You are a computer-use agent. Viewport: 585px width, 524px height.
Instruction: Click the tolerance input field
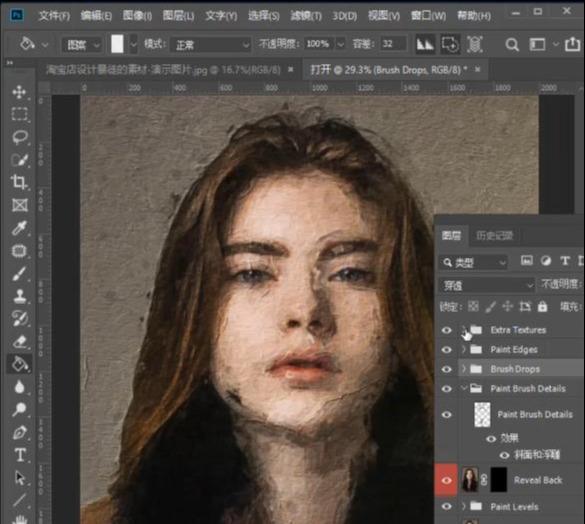393,44
